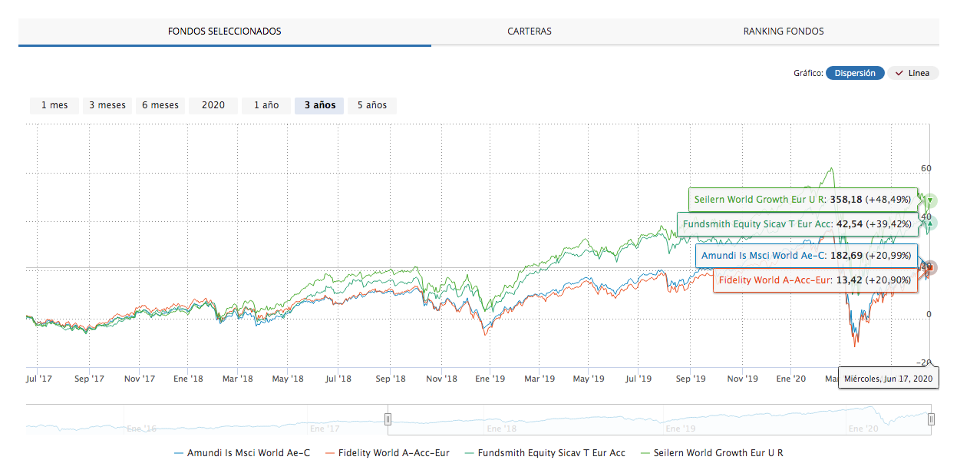
Task: Click the Fundsmith teal triangle marker at line end
Action: point(930,223)
